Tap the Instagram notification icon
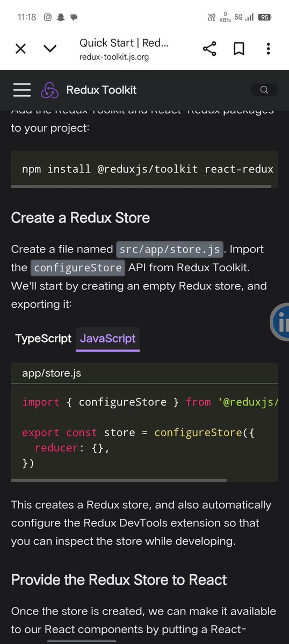Screen dimensions: 289x644 point(48,17)
